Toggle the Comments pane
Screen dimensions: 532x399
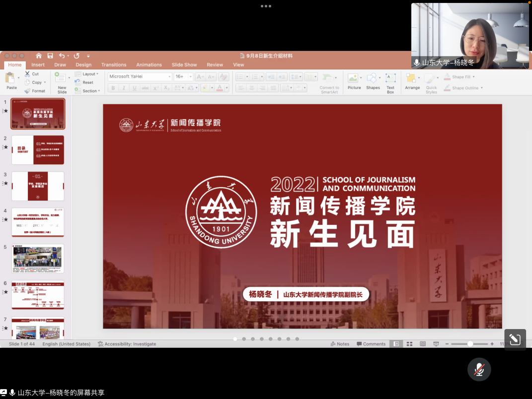click(371, 344)
